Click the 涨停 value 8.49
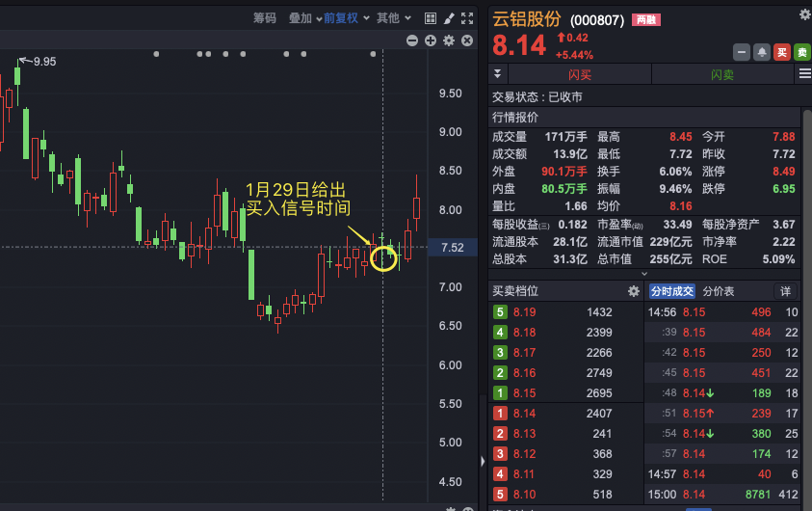Image resolution: width=812 pixels, height=511 pixels. point(783,172)
